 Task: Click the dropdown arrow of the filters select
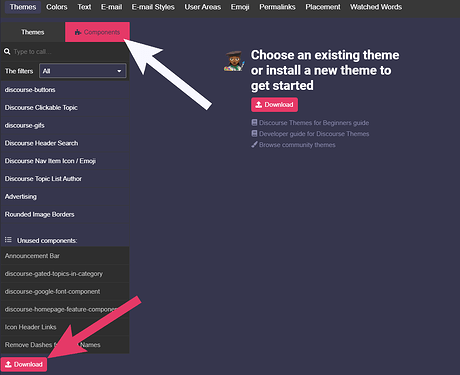pyautogui.click(x=119, y=71)
